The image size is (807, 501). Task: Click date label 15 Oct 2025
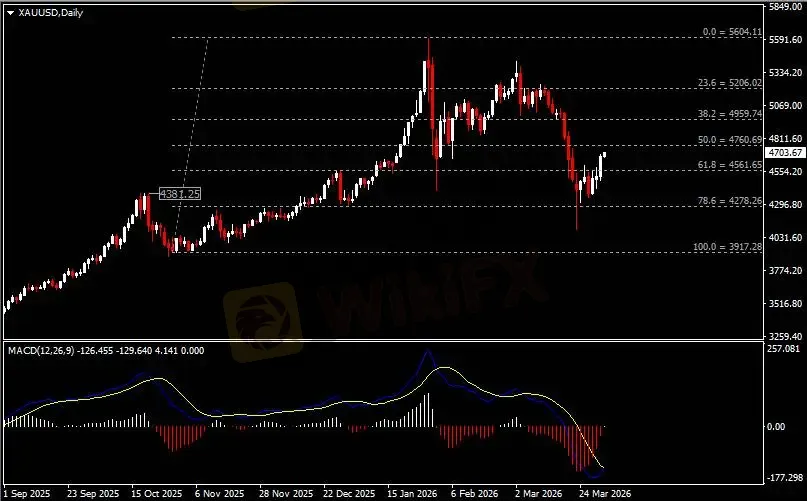156,494
